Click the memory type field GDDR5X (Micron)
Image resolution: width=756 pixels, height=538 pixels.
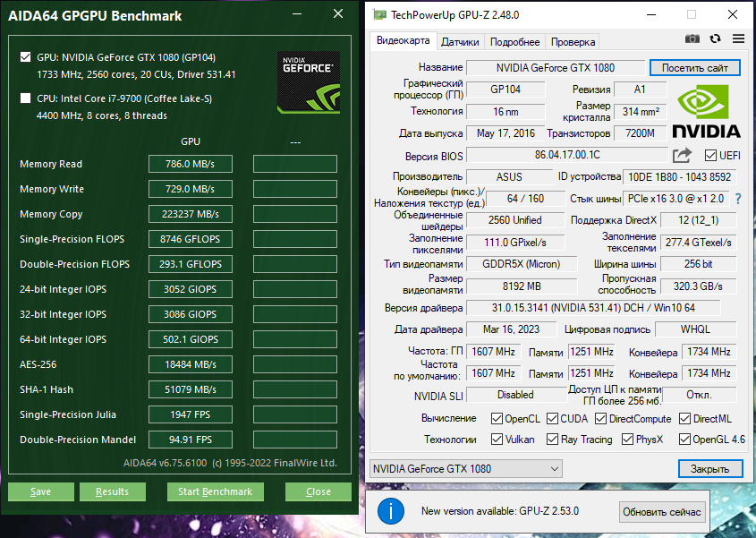click(x=522, y=264)
